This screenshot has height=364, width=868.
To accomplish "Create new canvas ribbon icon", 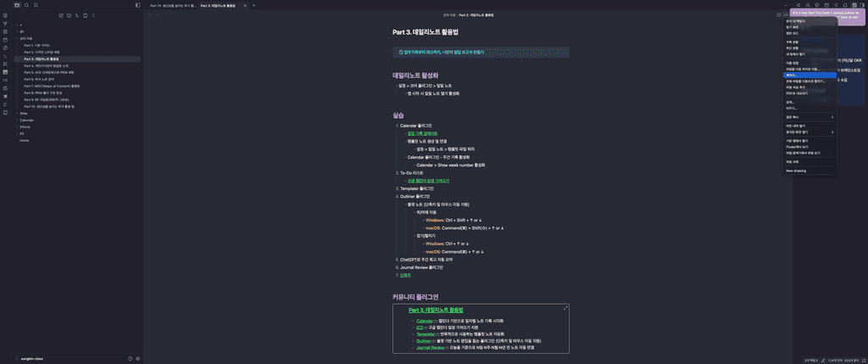I will tap(6, 31).
